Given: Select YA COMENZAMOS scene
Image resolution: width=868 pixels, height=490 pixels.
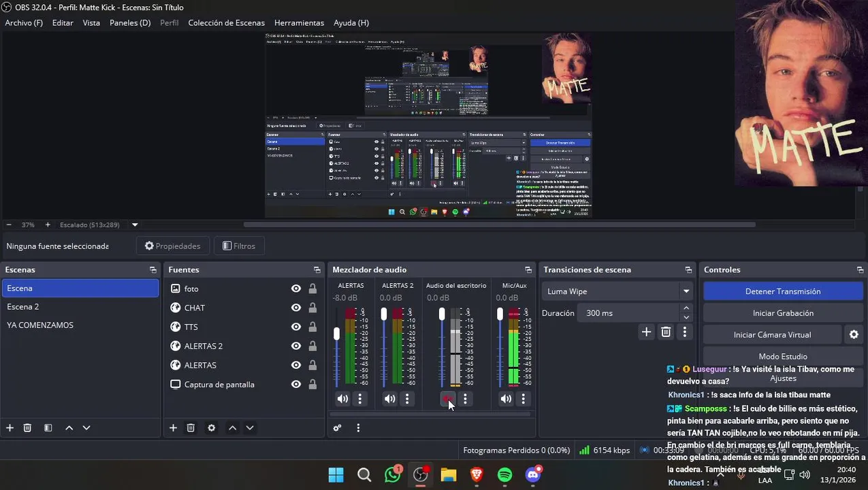Looking at the screenshot, I should click(80, 325).
